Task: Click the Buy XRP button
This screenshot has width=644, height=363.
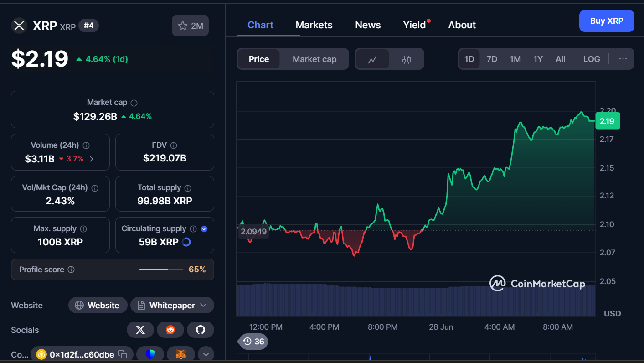Action: [607, 21]
